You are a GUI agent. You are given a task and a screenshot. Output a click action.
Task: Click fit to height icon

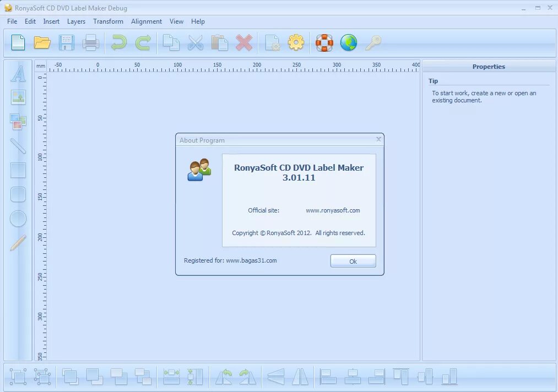pos(195,377)
